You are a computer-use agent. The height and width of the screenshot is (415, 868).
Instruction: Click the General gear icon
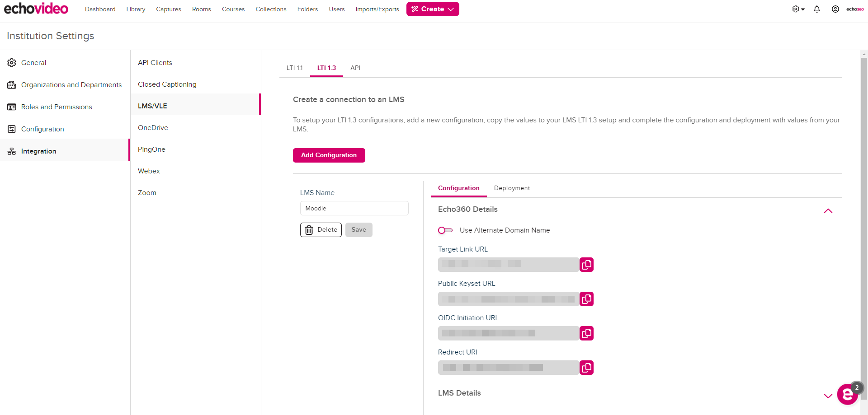12,63
